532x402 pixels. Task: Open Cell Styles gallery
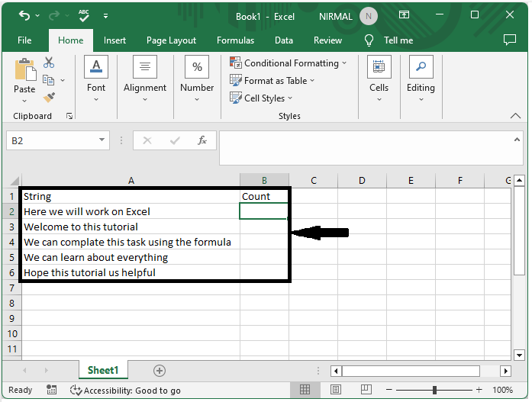click(x=261, y=98)
